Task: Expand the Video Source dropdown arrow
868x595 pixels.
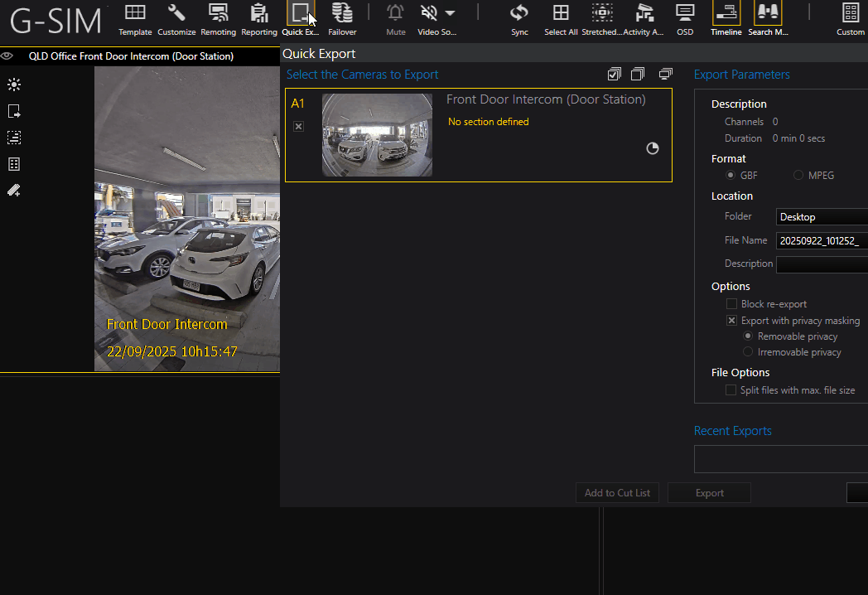Action: 450,13
